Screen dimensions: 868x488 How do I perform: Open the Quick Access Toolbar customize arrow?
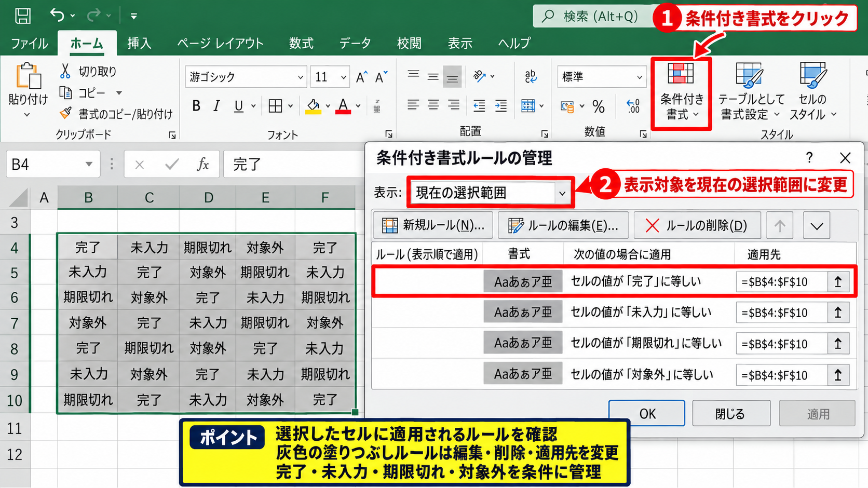133,16
